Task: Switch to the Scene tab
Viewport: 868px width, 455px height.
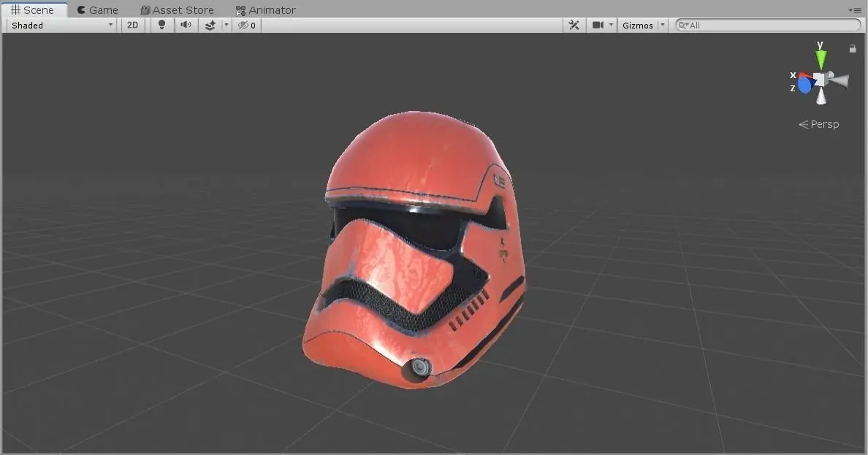Action: [34, 10]
